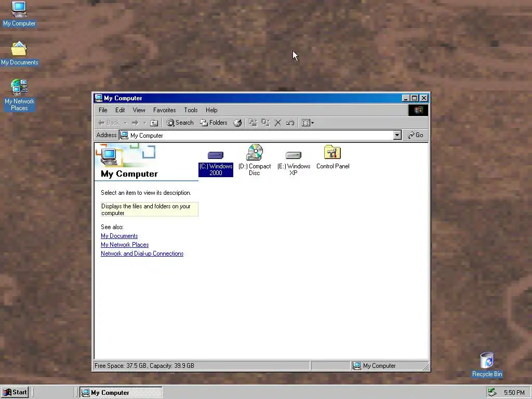This screenshot has width=532, height=399.
Task: Click the Go button
Action: 416,135
